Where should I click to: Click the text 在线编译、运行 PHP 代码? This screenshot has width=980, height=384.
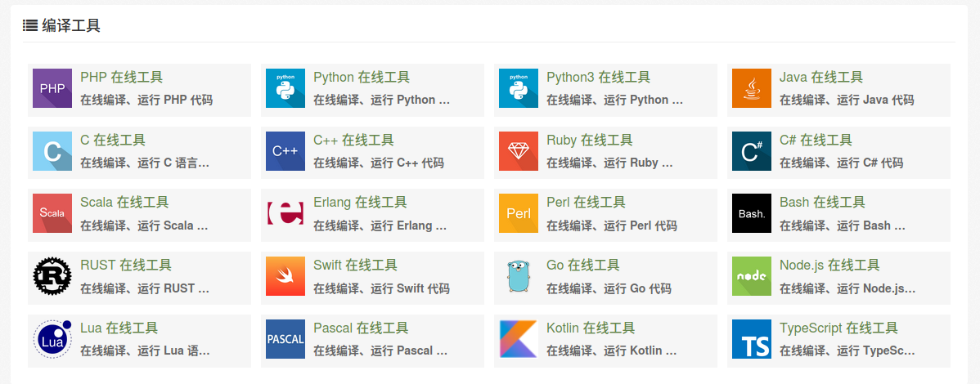point(146,100)
